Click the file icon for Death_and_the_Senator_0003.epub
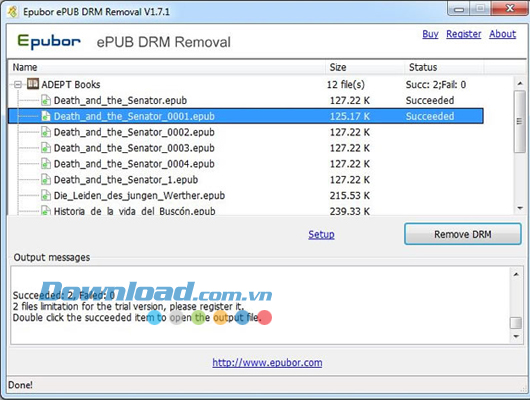The width and height of the screenshot is (530, 400). tap(46, 148)
